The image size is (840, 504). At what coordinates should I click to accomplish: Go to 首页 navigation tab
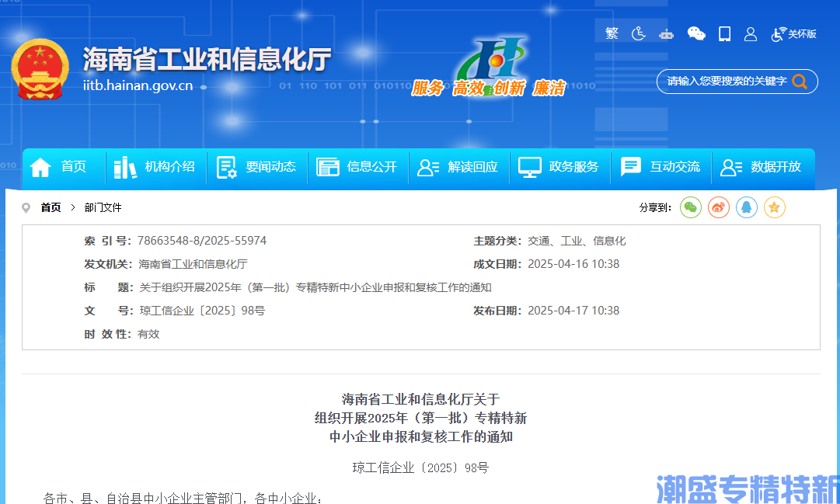(73, 166)
